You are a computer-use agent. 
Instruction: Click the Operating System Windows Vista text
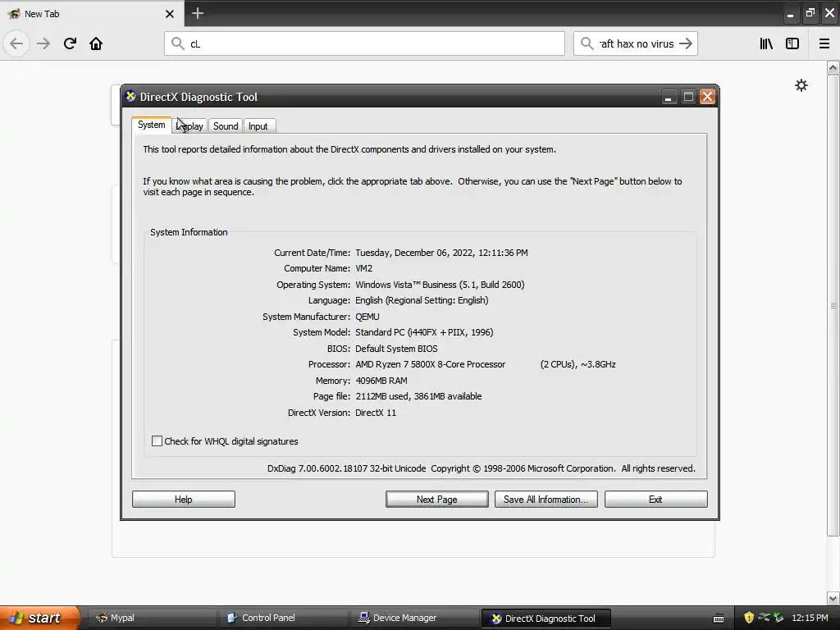click(x=440, y=285)
